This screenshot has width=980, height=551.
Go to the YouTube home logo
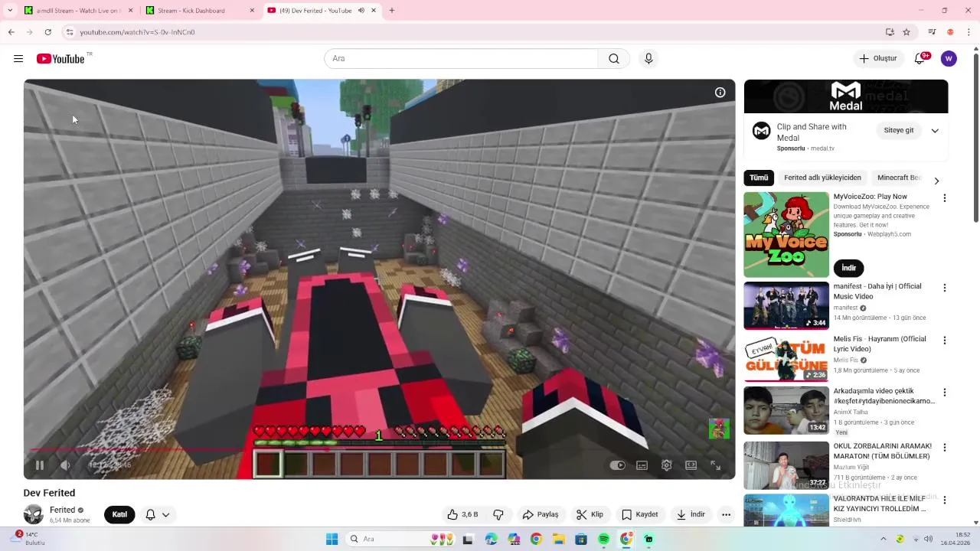point(60,59)
